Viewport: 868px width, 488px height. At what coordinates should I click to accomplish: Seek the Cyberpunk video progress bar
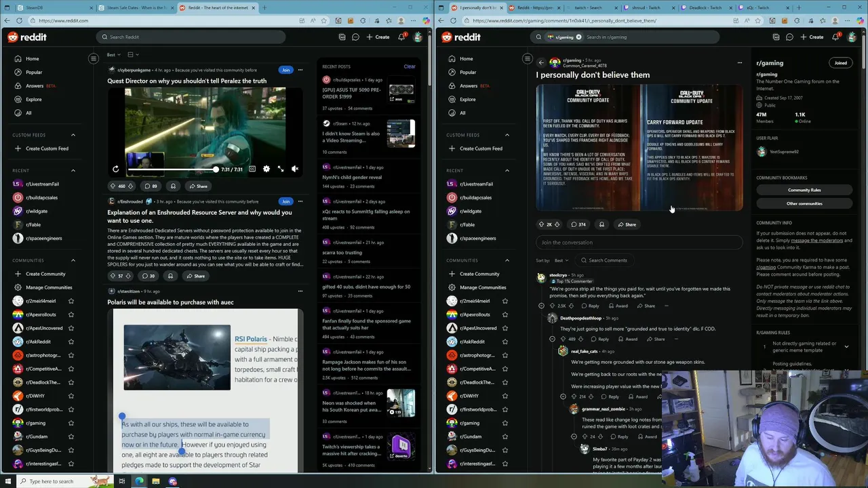172,169
